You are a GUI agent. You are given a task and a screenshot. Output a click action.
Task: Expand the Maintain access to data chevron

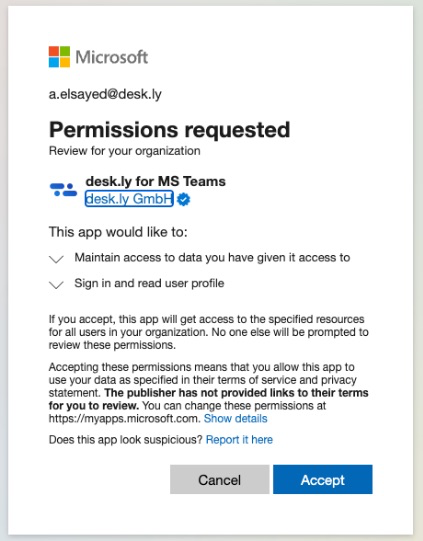(x=56, y=258)
